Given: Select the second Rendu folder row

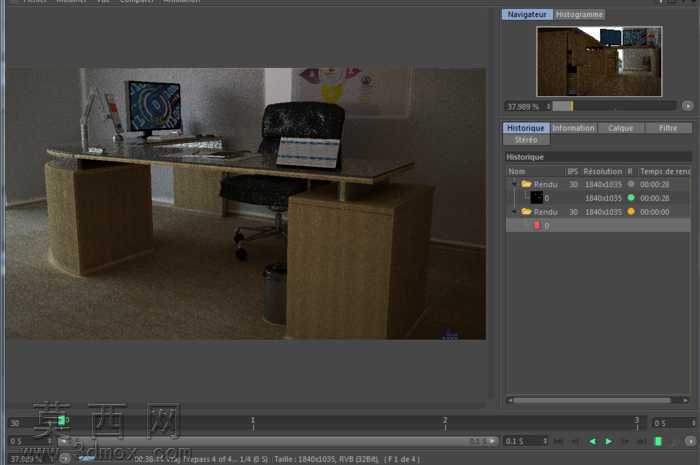Looking at the screenshot, I should point(598,212).
